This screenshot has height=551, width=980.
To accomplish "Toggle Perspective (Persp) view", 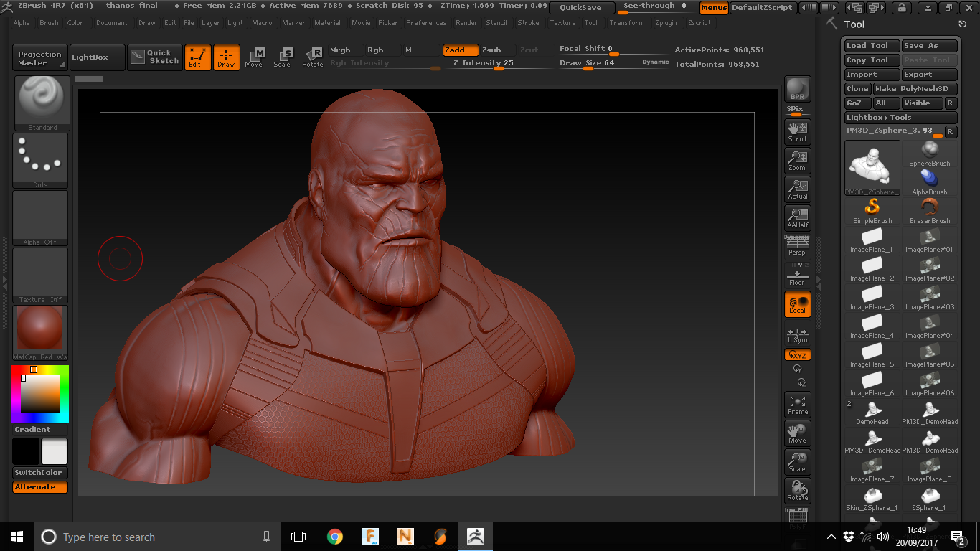I will pos(797,246).
